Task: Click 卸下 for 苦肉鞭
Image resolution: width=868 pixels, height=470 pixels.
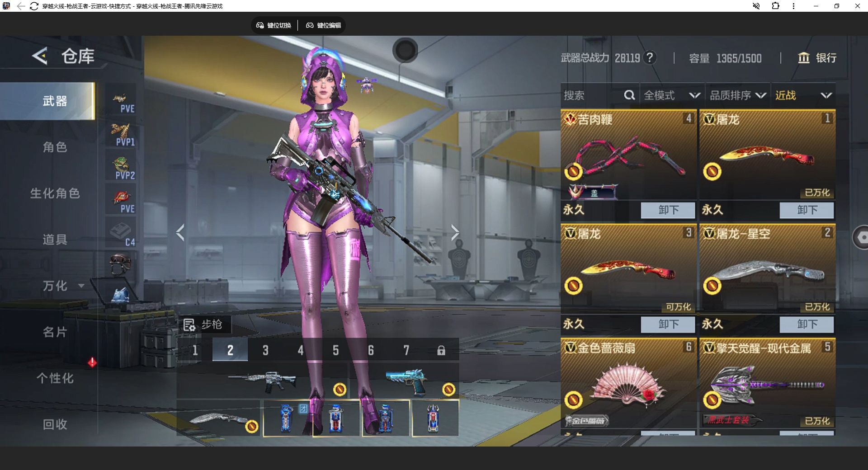Action: click(668, 210)
